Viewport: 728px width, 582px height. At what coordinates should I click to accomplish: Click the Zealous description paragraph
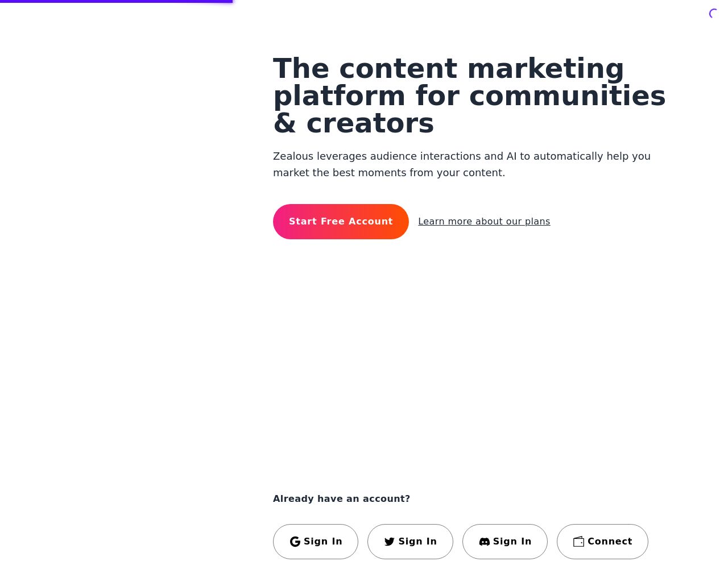pos(461,164)
